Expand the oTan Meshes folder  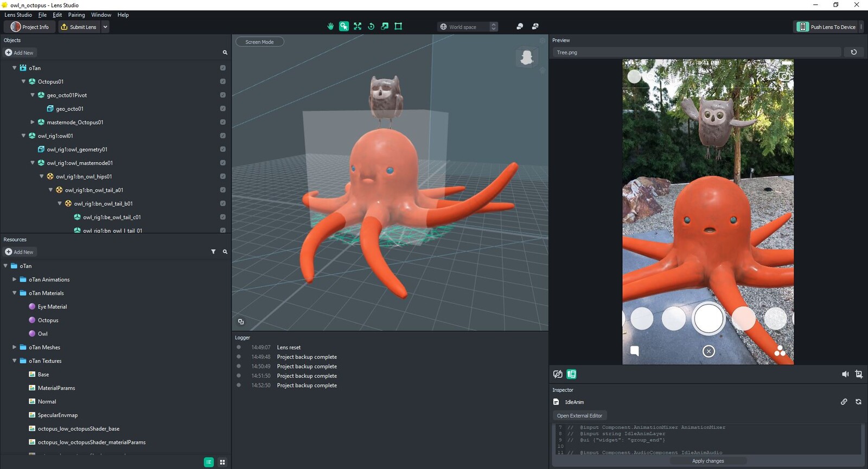pyautogui.click(x=14, y=347)
